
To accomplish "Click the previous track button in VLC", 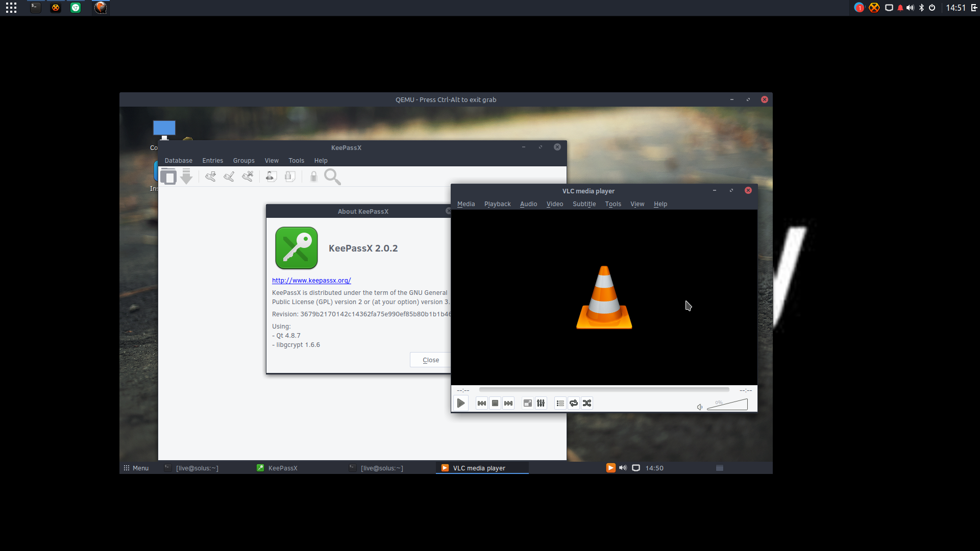I will (x=482, y=403).
